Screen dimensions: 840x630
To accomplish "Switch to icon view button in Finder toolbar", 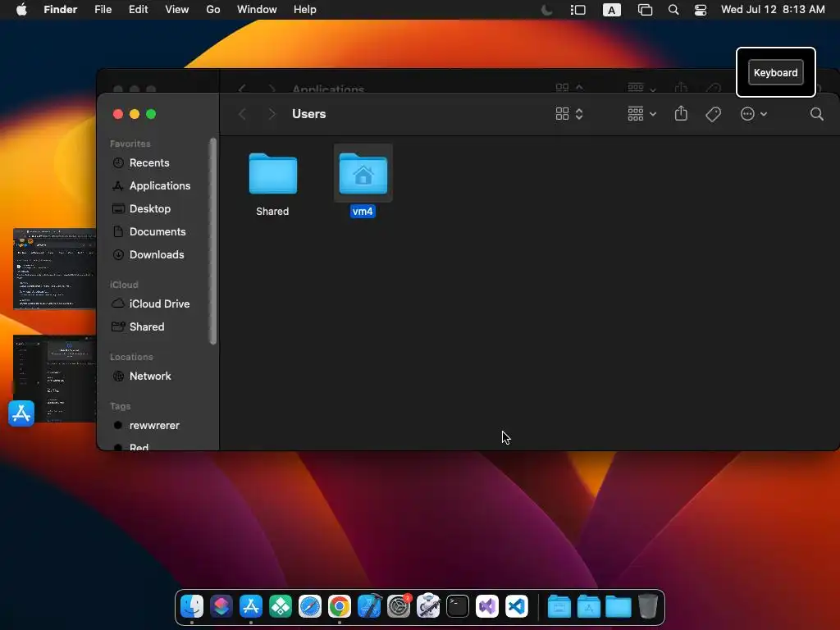I will point(562,114).
